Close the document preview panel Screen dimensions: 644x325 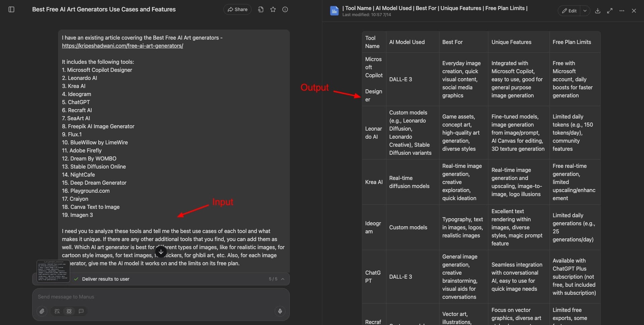634,11
